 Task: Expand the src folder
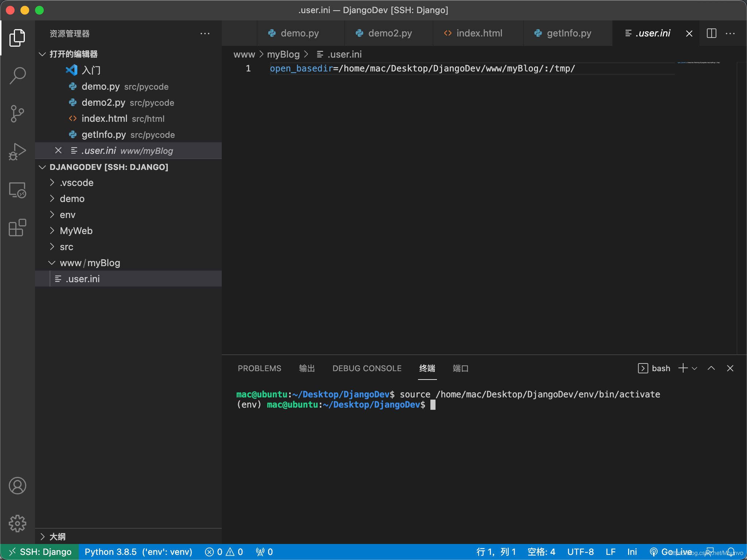pyautogui.click(x=128, y=247)
